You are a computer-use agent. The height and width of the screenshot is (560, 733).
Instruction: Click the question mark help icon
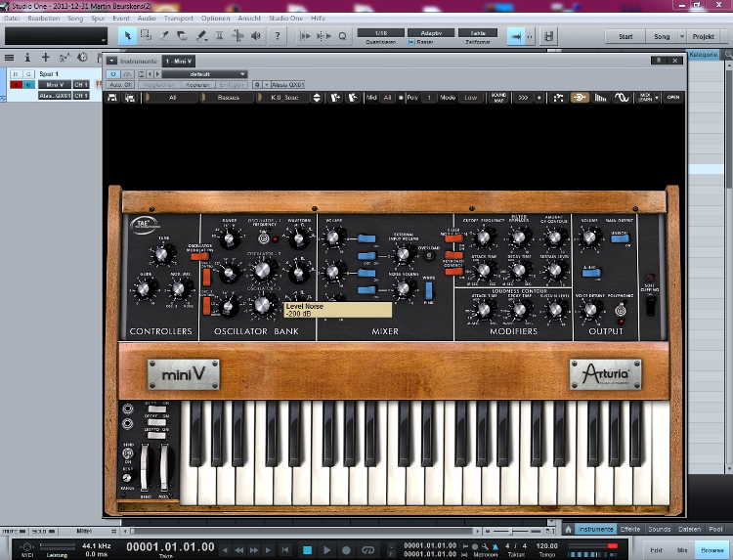(x=278, y=36)
